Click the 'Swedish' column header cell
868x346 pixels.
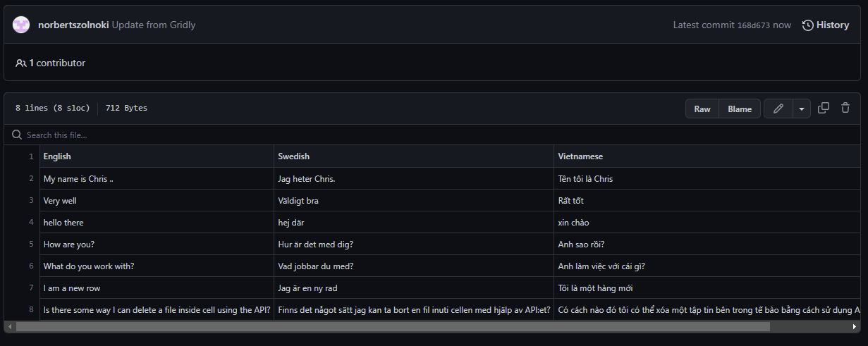414,156
